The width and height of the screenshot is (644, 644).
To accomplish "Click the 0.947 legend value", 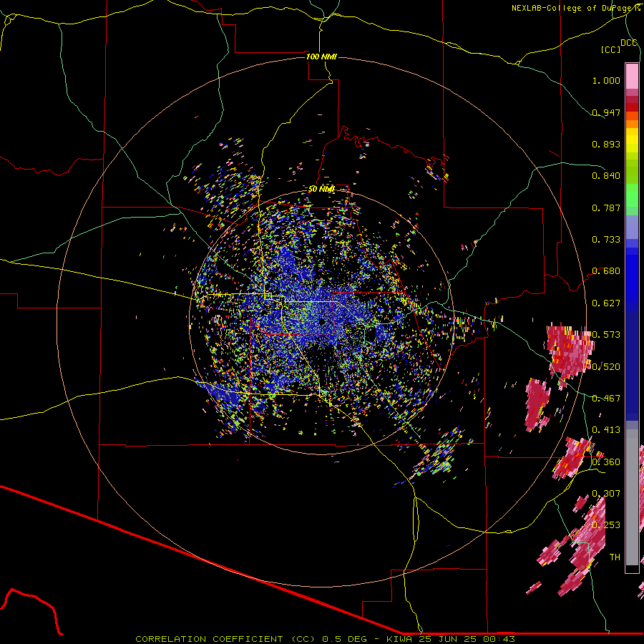I will [x=606, y=112].
